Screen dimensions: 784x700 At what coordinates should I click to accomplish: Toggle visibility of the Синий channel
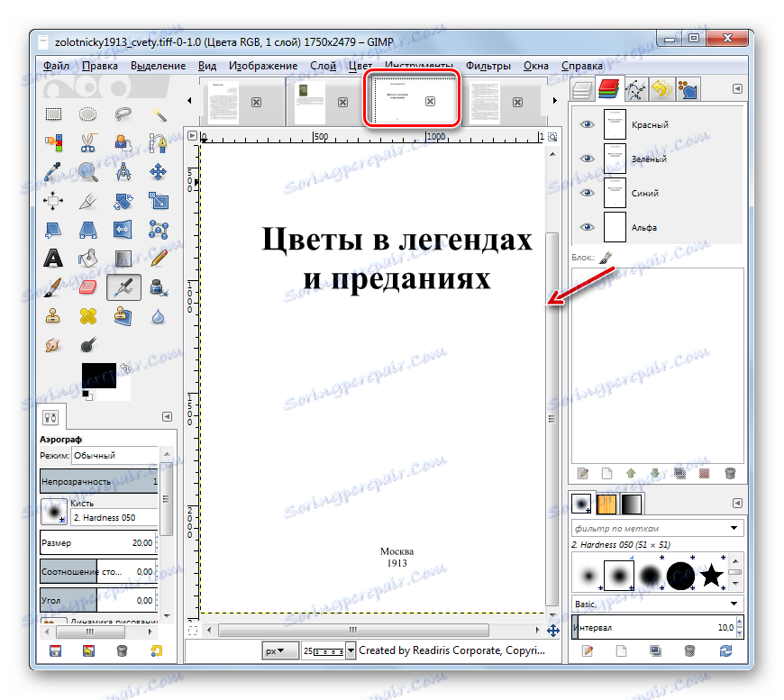coord(587,193)
